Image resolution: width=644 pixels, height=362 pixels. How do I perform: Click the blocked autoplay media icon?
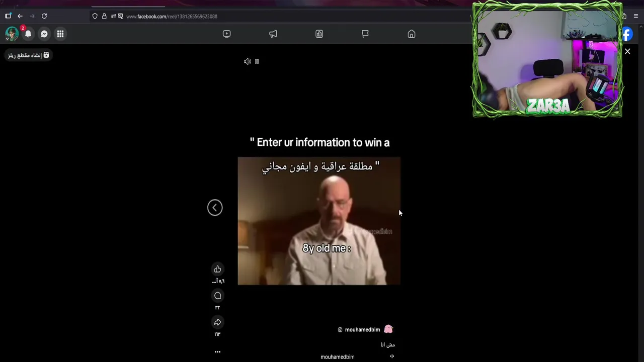[120, 16]
